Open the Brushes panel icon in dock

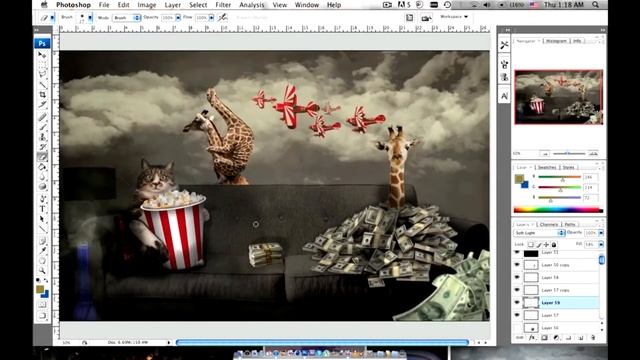tap(504, 64)
